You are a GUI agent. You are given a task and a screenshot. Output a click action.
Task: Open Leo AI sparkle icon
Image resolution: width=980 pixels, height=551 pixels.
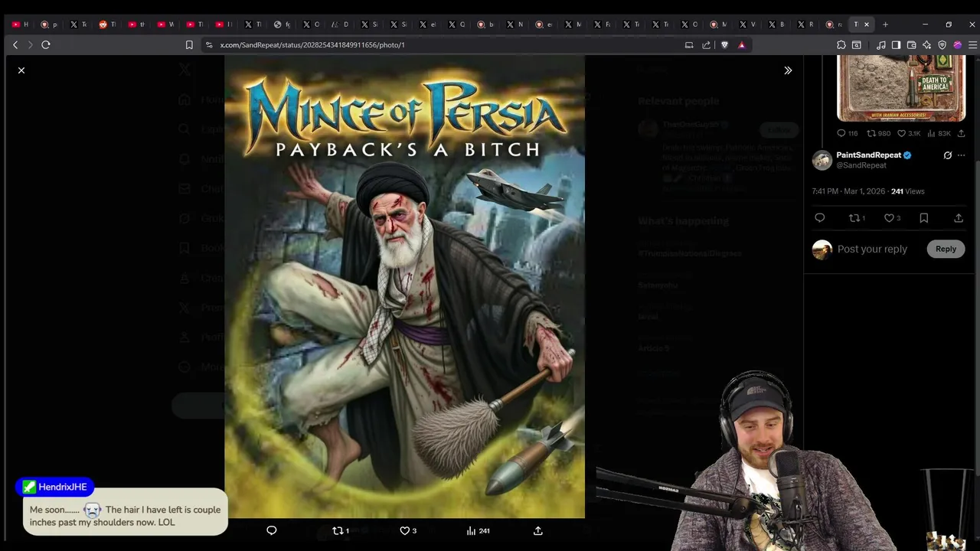926,45
